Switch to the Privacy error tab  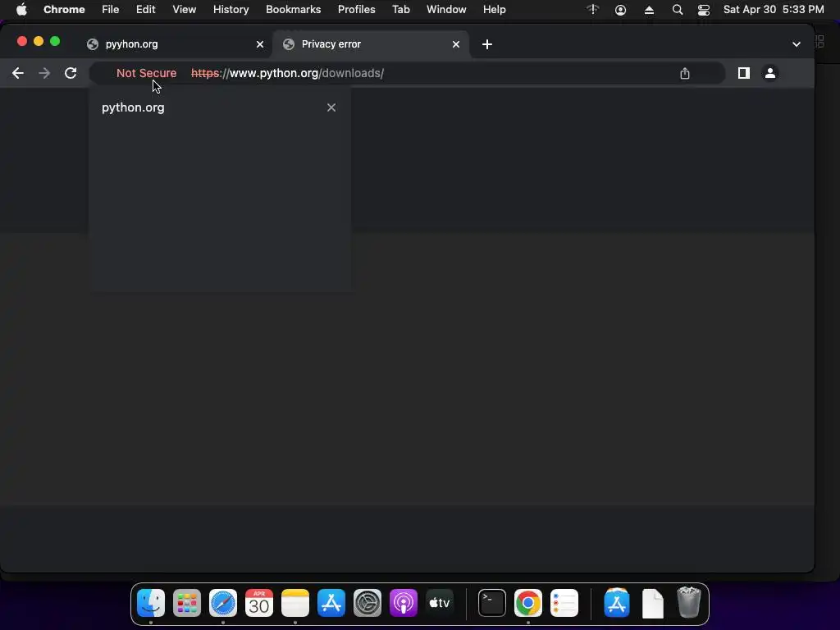click(x=371, y=44)
